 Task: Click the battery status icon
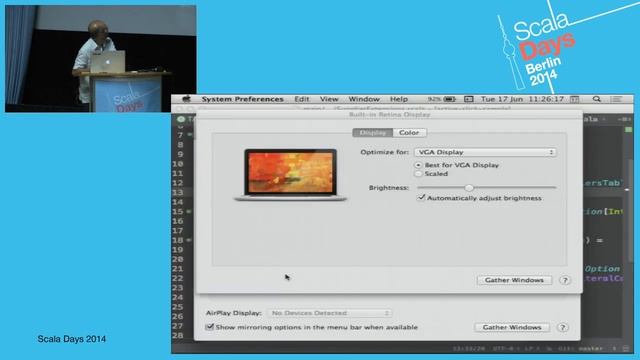pyautogui.click(x=449, y=99)
